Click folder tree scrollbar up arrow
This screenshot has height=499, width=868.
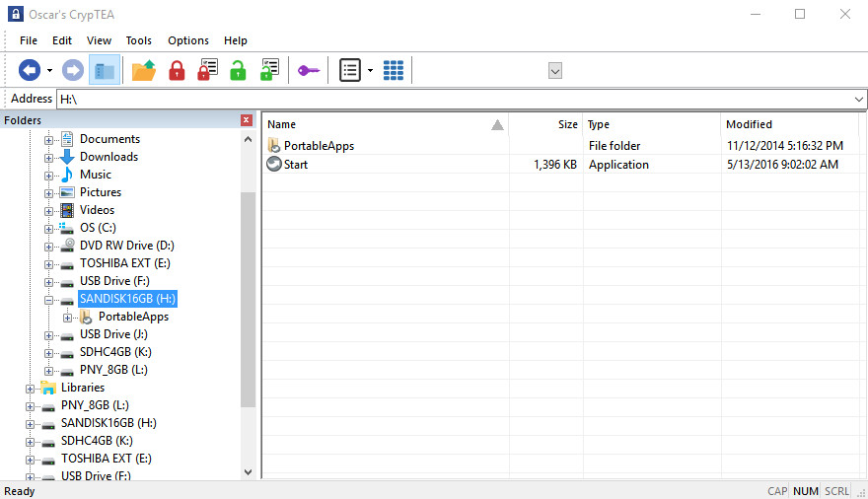(x=248, y=139)
